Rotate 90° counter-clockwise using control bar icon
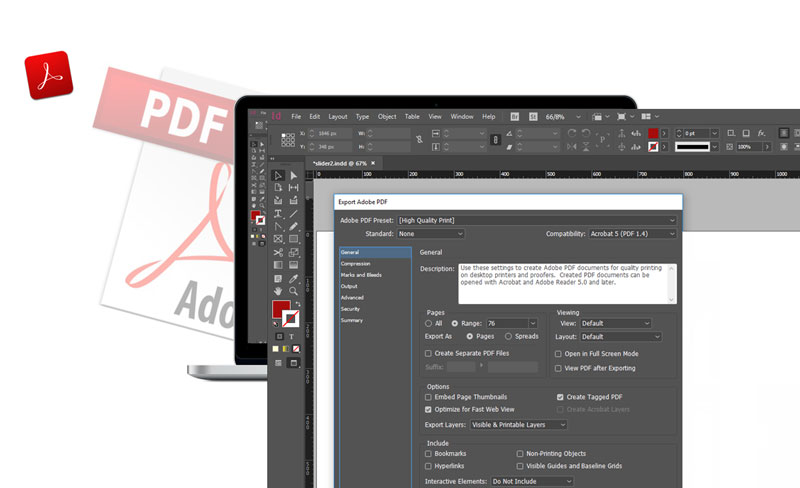Image resolution: width=800 pixels, height=488 pixels. click(x=586, y=133)
